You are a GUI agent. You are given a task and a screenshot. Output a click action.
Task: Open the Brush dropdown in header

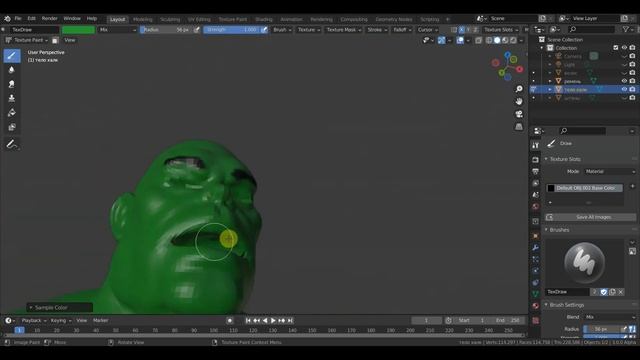[x=282, y=30]
